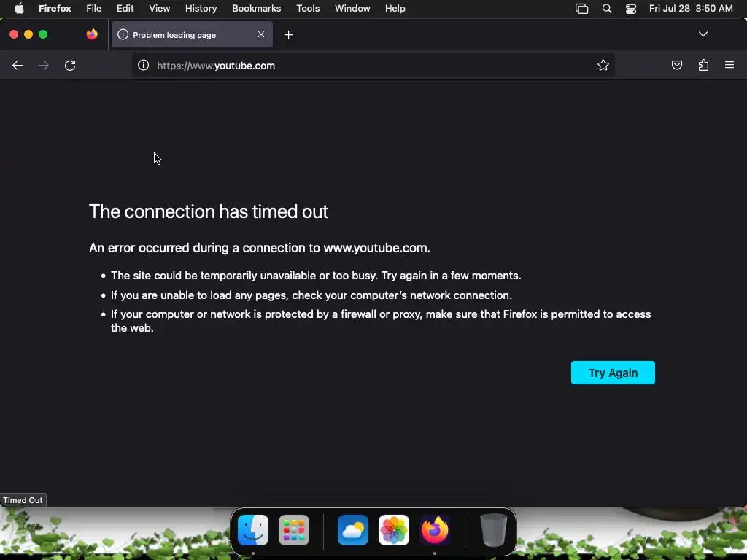Open the Photos app in the Dock
The width and height of the screenshot is (747, 560).
(394, 530)
